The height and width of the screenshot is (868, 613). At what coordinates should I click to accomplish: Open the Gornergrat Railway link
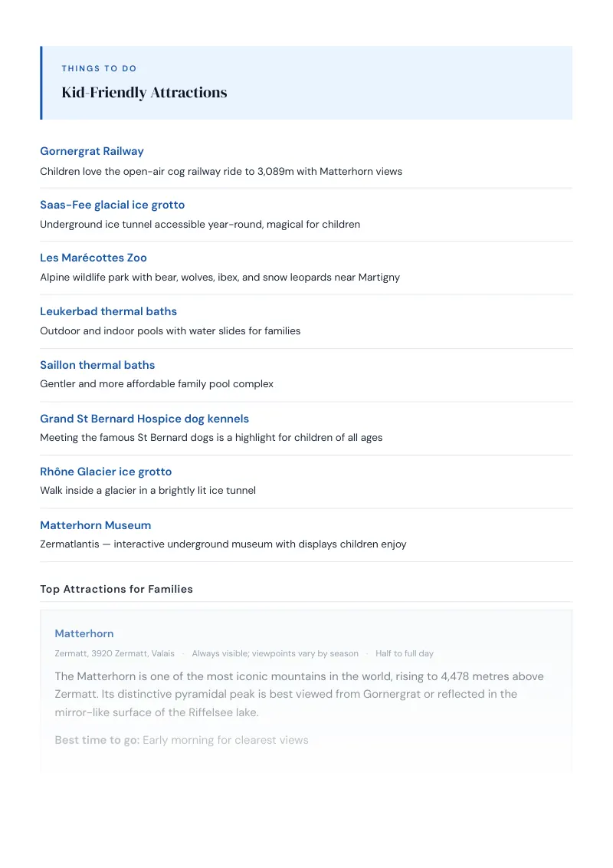point(92,151)
